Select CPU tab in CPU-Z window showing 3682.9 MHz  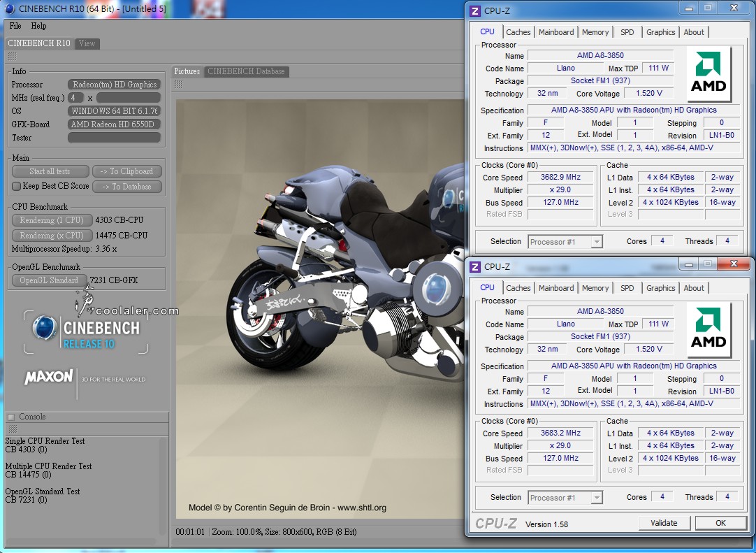[488, 31]
